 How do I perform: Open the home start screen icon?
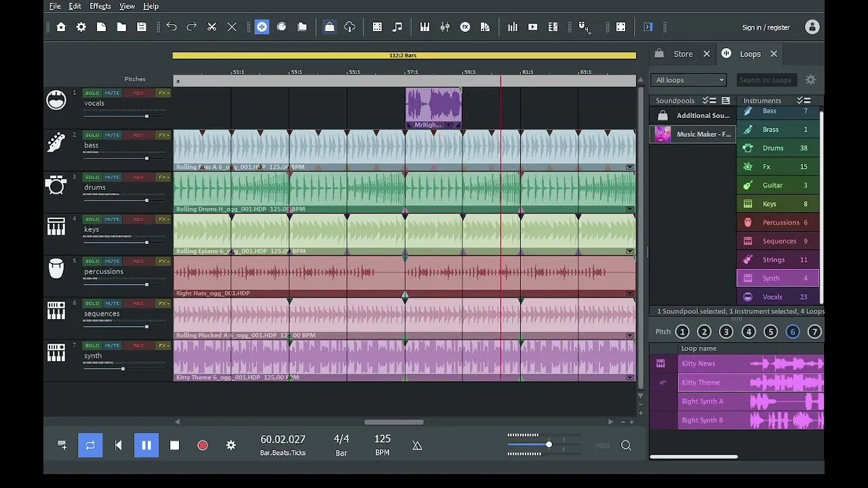click(61, 27)
